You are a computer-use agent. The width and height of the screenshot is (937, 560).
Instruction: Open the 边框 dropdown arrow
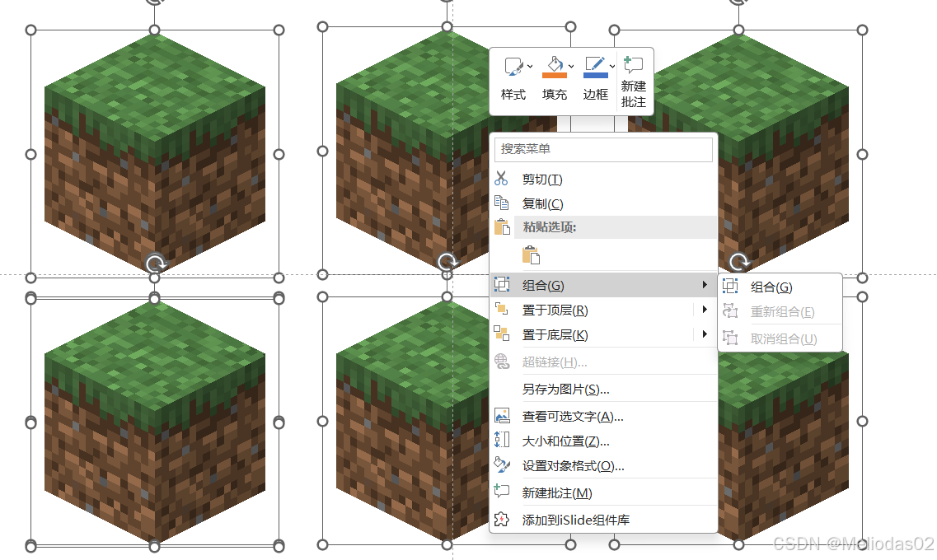pyautogui.click(x=612, y=66)
